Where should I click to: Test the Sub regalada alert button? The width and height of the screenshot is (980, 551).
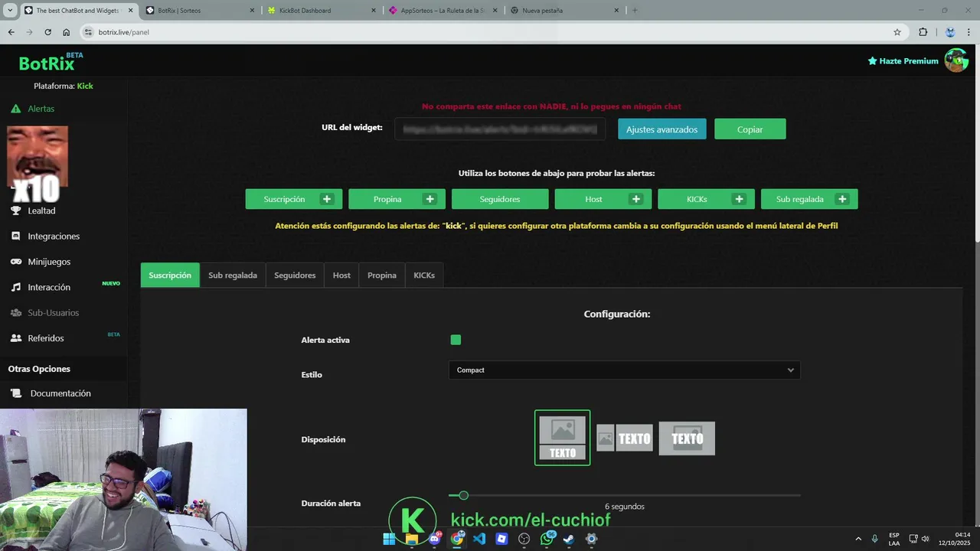point(799,199)
